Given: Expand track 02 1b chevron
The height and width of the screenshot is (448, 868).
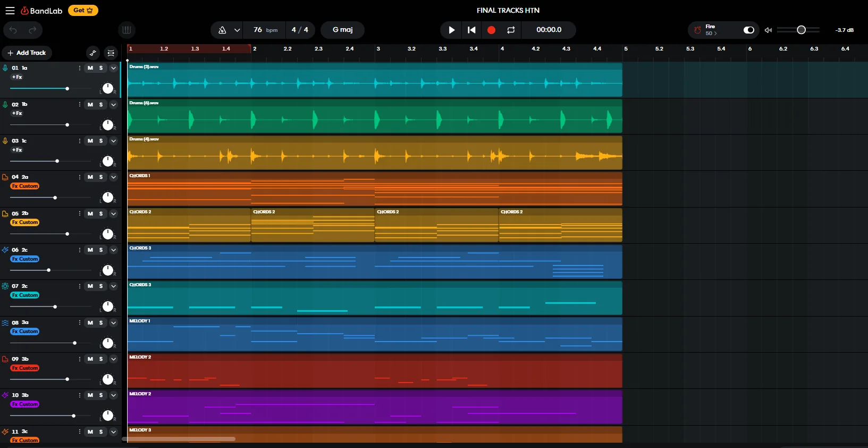Looking at the screenshot, I should click(x=113, y=105).
